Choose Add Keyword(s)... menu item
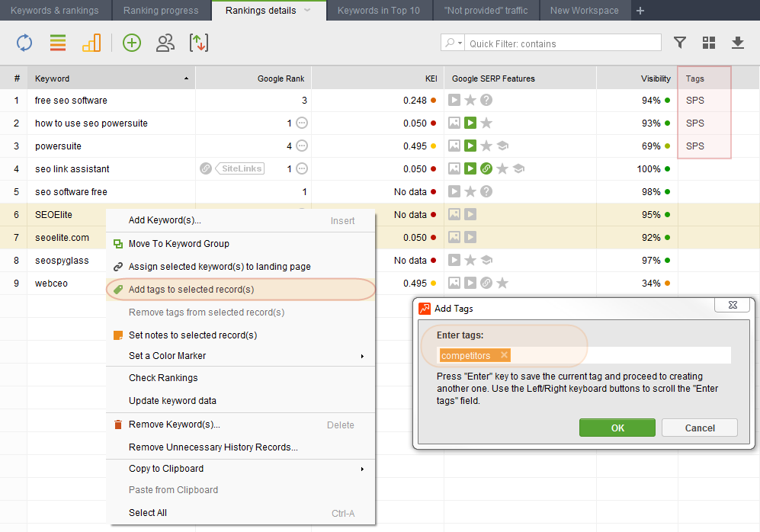 click(240, 220)
